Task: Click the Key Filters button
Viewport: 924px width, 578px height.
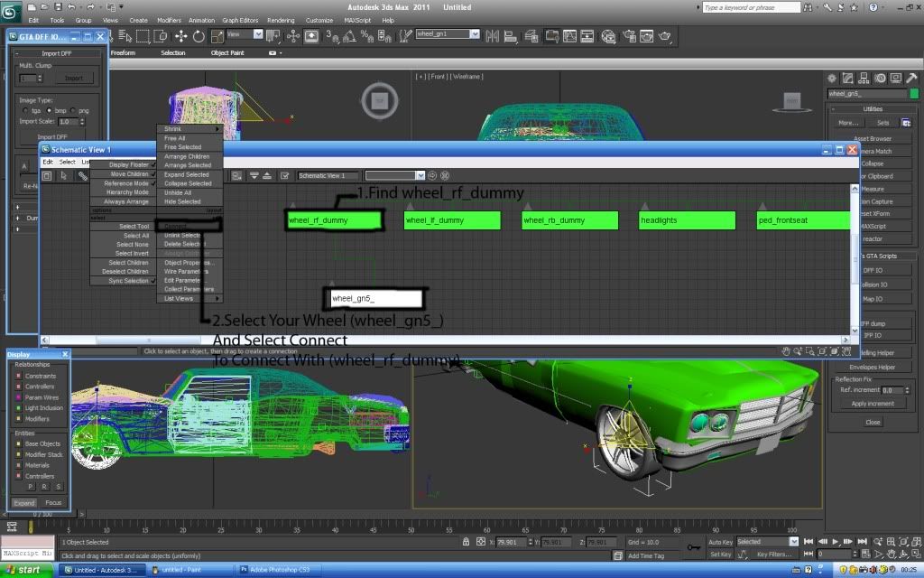Action: coord(773,554)
